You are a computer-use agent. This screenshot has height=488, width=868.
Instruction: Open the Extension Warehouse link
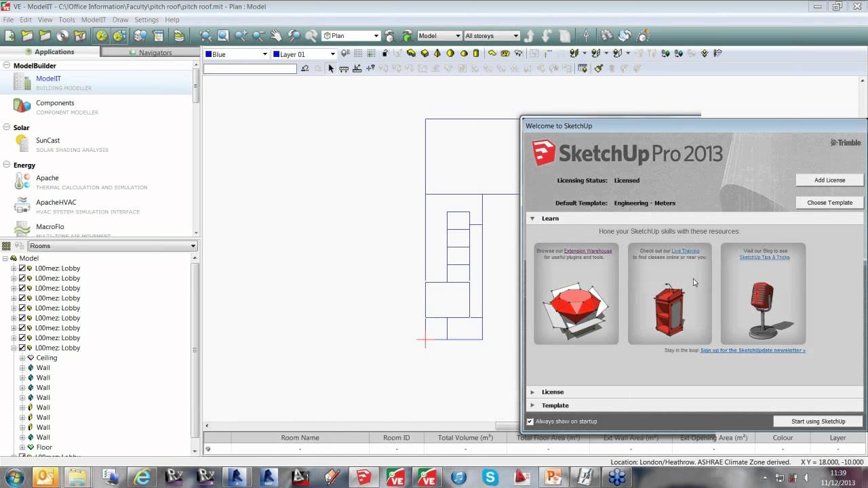coord(588,251)
